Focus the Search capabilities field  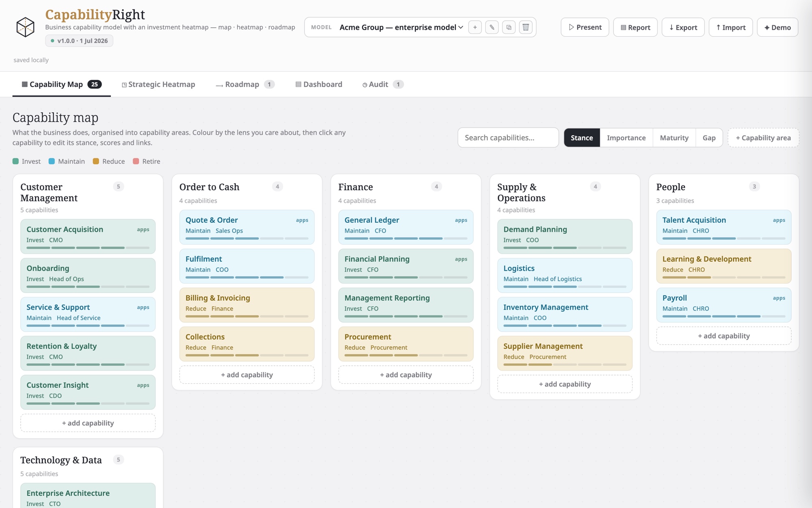[508, 137]
